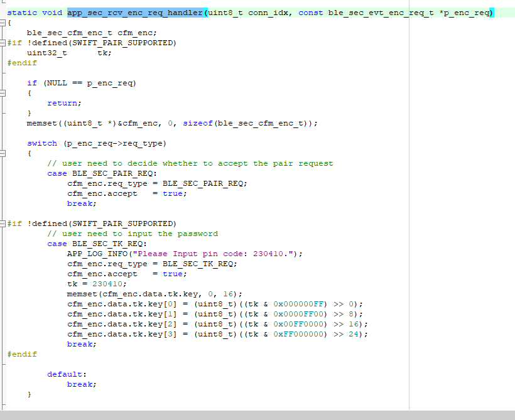Click cfm_enc.data.tk.key[0] assignment
This screenshot has height=420, width=515.
coord(215,304)
